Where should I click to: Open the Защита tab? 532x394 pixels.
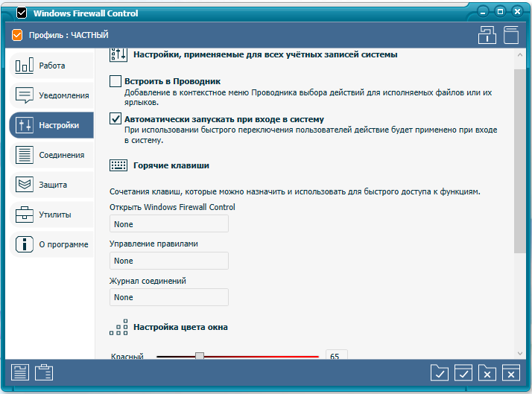pos(51,185)
